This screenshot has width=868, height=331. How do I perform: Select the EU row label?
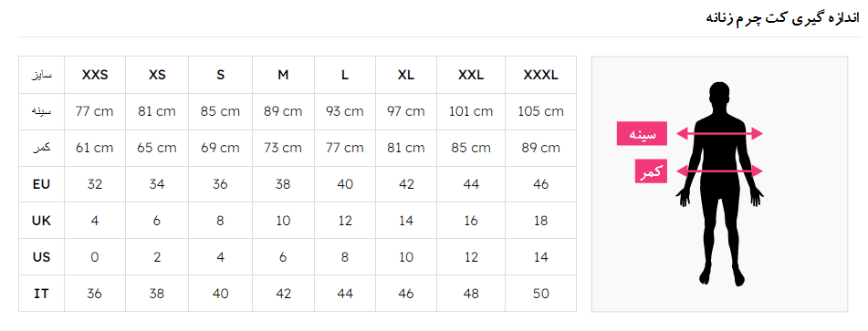coord(41,184)
